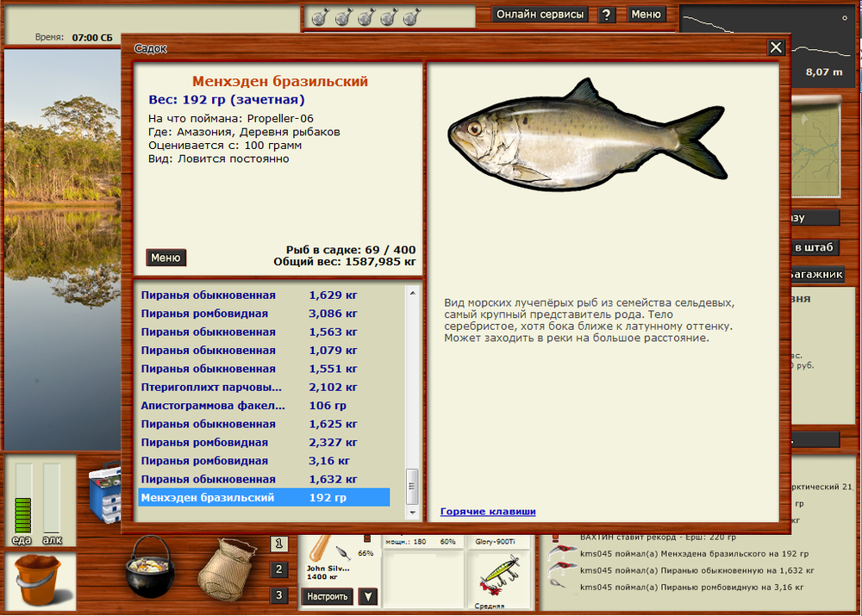Expand the arrow next to Настроить
Image resolution: width=862 pixels, height=616 pixels.
pos(367,596)
